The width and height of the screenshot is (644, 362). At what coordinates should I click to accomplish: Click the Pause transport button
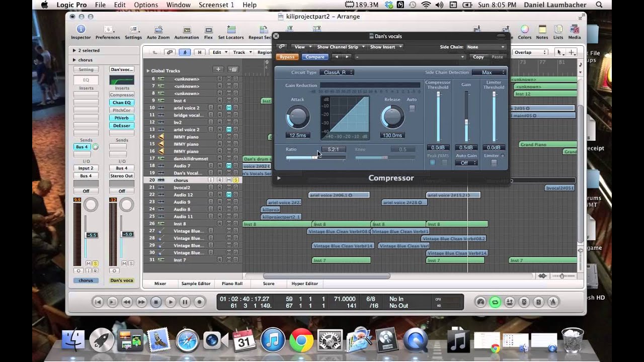185,302
